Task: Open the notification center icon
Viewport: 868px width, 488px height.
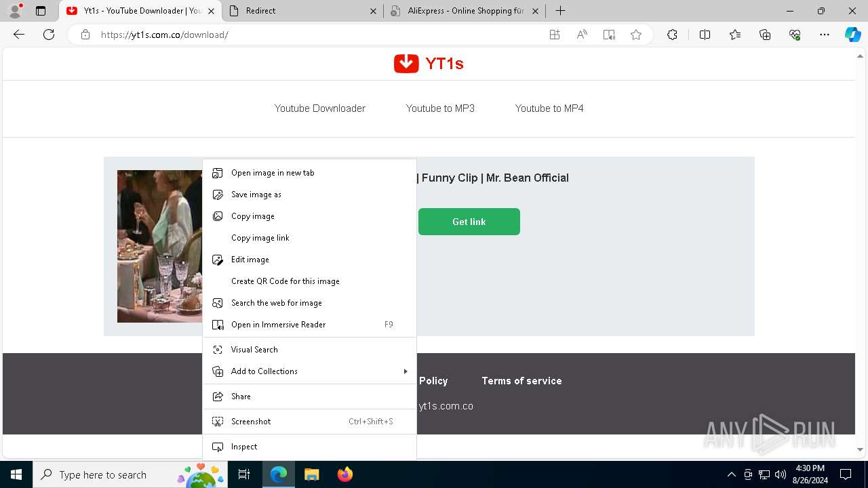Action: (846, 474)
